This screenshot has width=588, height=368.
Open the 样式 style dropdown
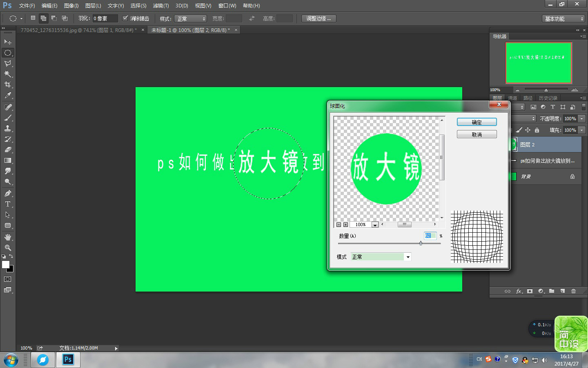click(191, 19)
